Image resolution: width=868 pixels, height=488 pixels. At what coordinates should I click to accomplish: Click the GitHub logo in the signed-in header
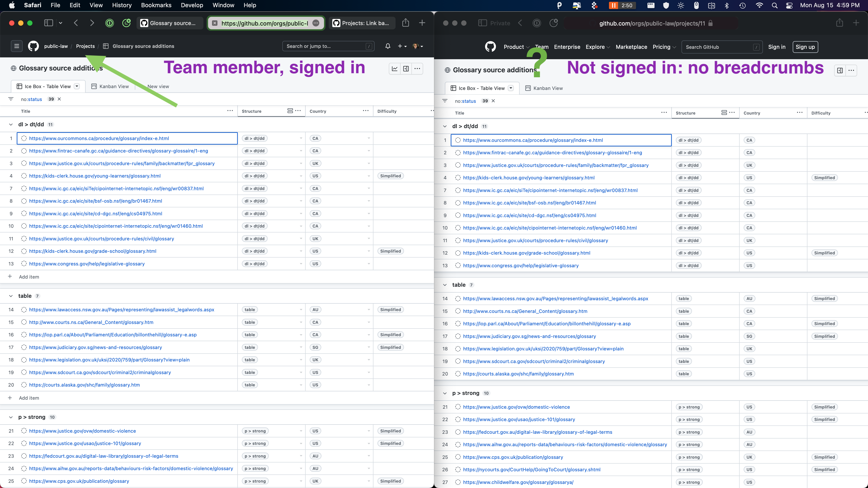click(x=33, y=46)
